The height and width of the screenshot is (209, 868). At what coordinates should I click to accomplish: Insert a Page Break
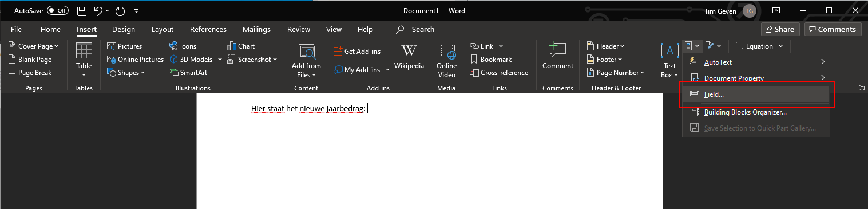tap(30, 73)
